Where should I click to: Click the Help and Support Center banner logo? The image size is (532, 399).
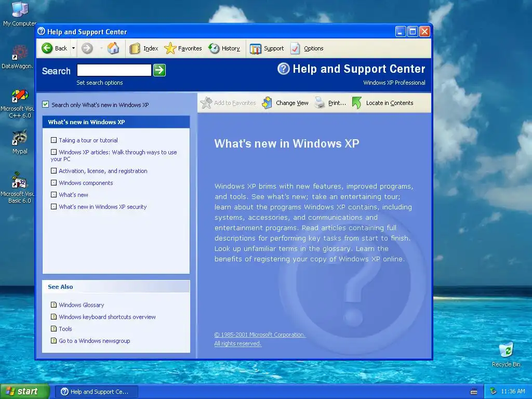[x=283, y=69]
